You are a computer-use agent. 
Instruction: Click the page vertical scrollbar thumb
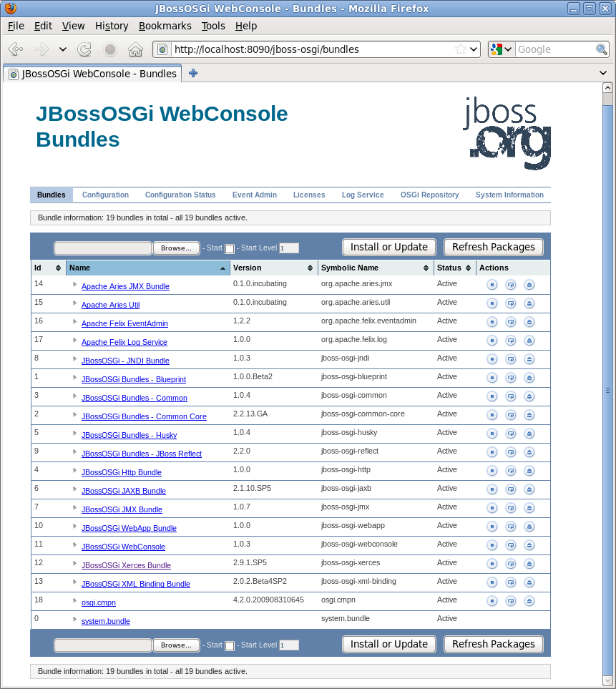(607, 389)
